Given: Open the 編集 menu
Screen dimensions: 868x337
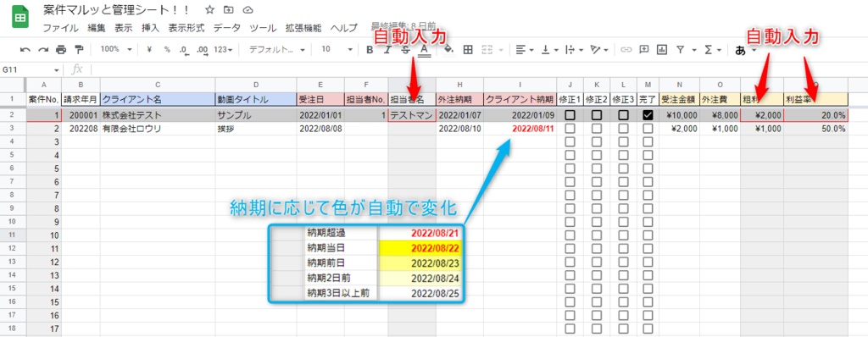Looking at the screenshot, I should 97,27.
